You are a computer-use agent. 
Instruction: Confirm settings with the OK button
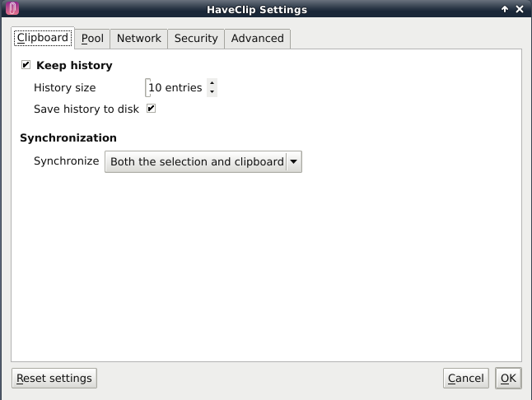click(508, 379)
